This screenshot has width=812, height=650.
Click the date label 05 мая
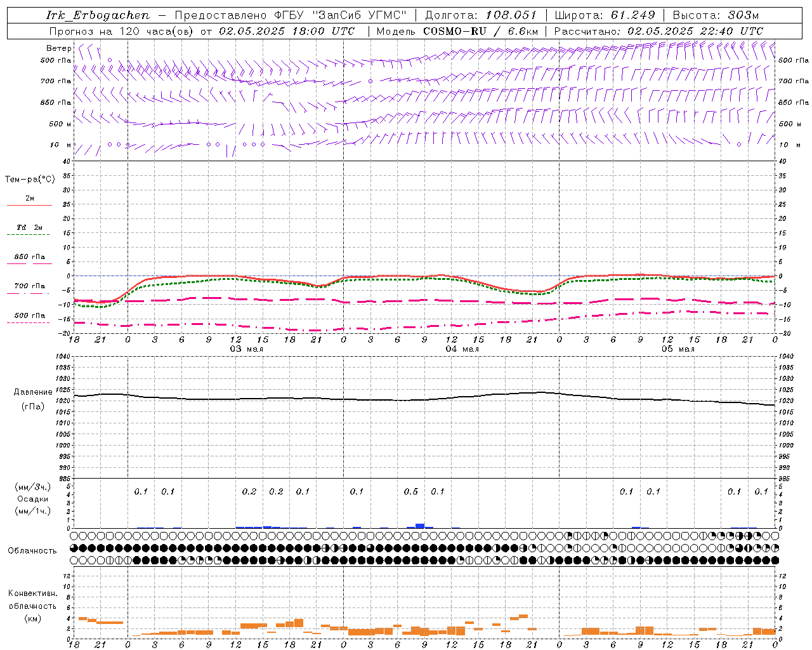click(678, 349)
